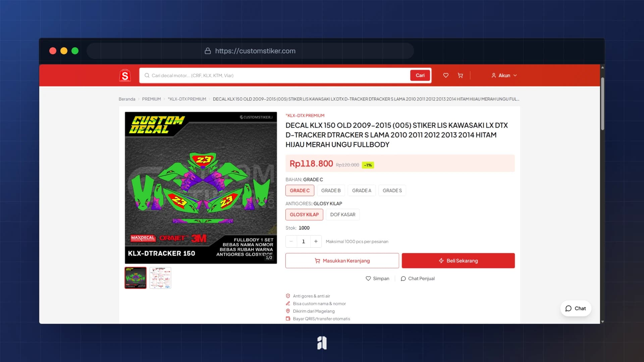The width and height of the screenshot is (644, 362).
Task: Select GRADE A material option
Action: 362,190
